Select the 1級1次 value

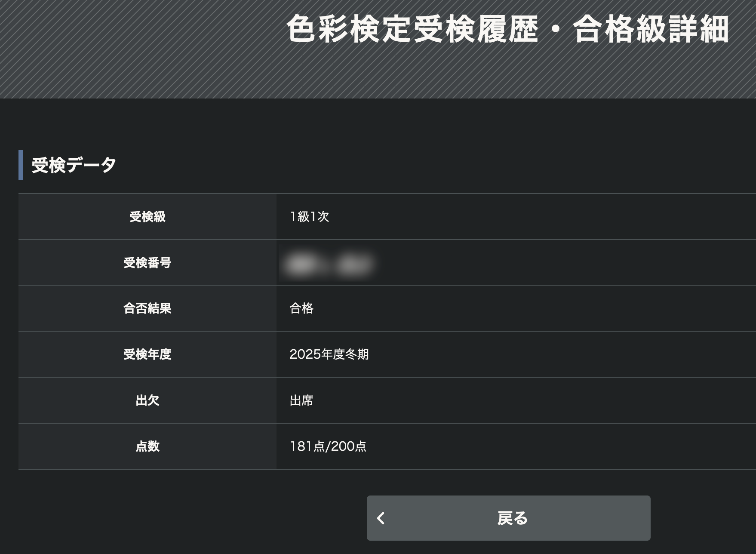pyautogui.click(x=310, y=217)
